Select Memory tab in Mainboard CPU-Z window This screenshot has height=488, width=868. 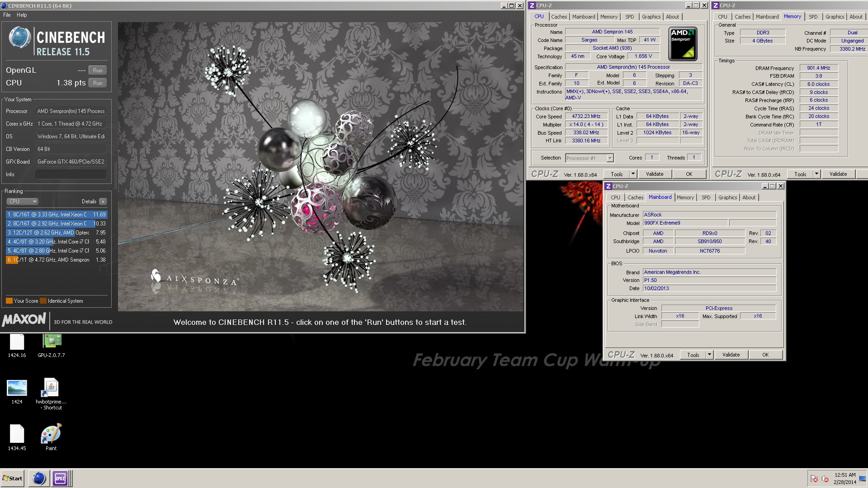click(x=685, y=197)
